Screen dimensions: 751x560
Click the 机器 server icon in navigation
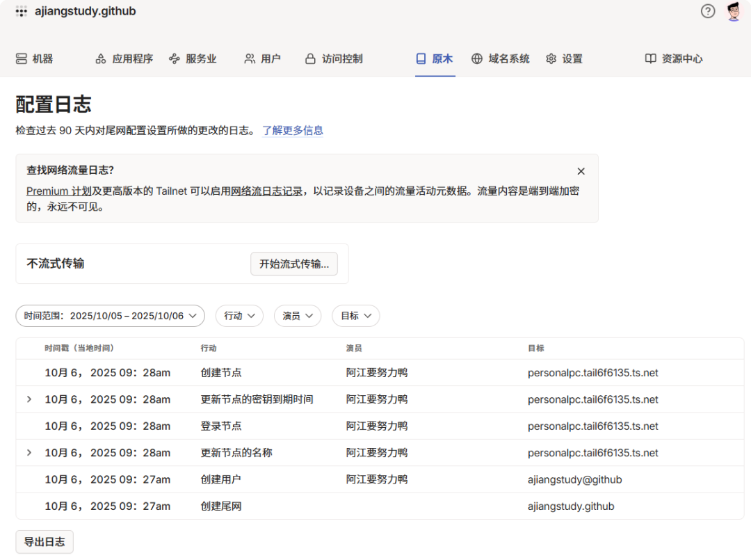coord(22,59)
